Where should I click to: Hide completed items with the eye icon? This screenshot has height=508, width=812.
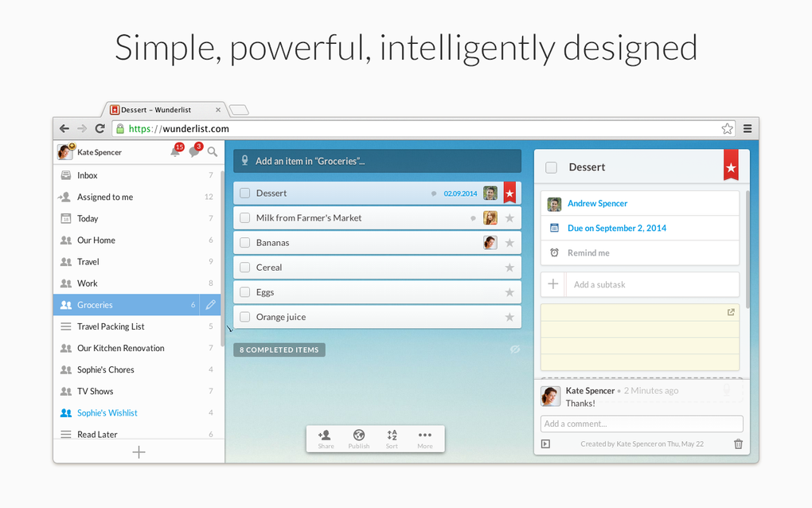(515, 349)
